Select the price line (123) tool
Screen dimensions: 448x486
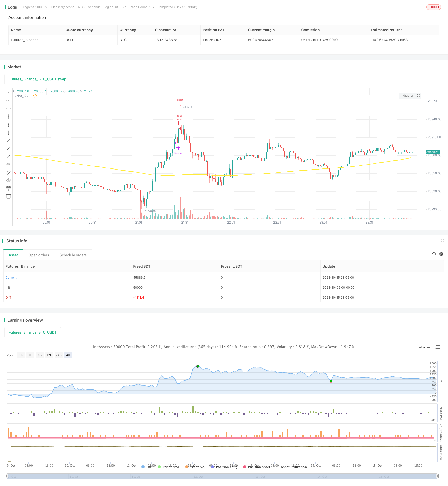(8, 164)
